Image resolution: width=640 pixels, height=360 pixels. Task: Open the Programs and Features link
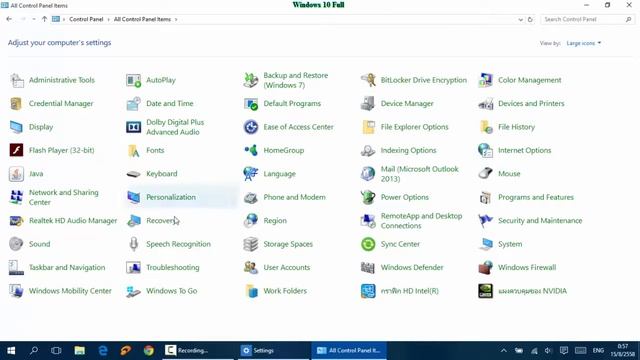coord(536,197)
